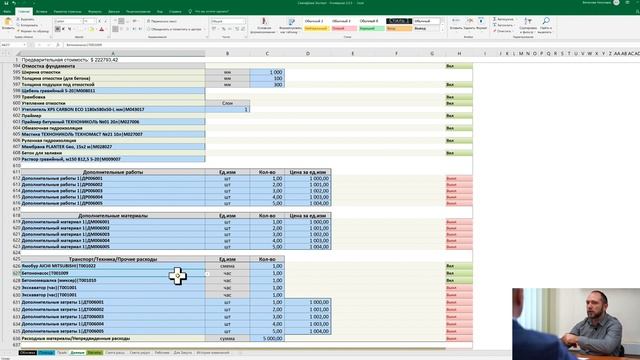This screenshot has height=360, width=640.
Task: Switch to the Для Закупок sheet tab
Action: tap(182, 353)
